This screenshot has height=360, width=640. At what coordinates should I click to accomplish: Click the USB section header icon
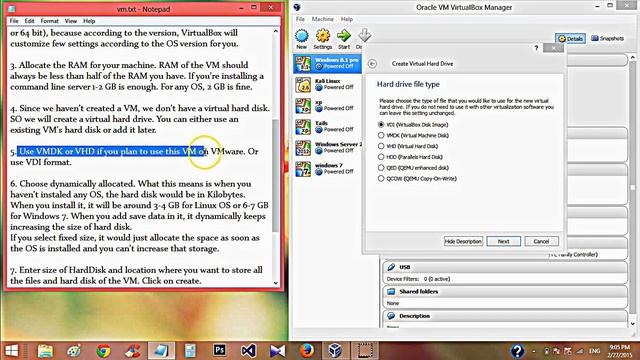coord(391,267)
